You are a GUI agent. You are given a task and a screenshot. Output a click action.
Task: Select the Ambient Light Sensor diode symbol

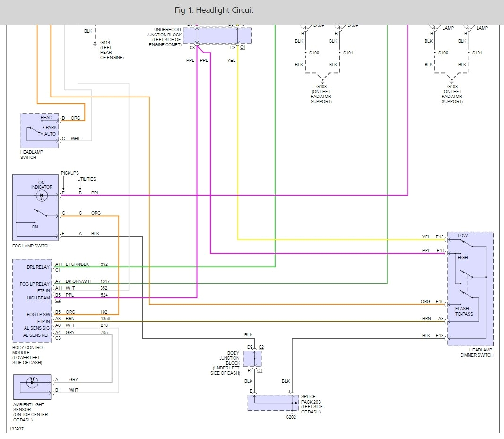[x=32, y=383]
